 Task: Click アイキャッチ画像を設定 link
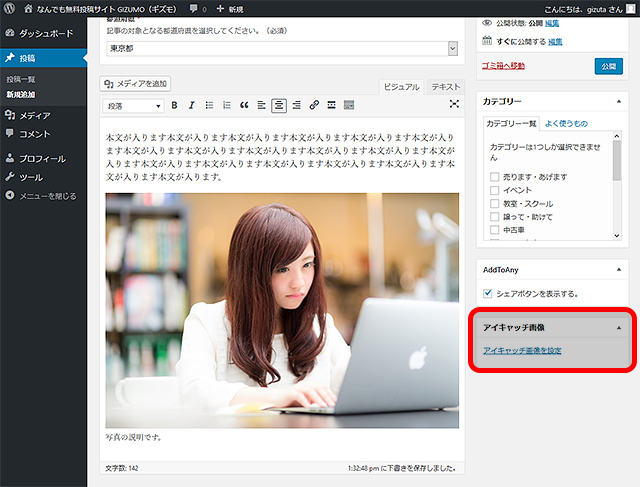(522, 351)
